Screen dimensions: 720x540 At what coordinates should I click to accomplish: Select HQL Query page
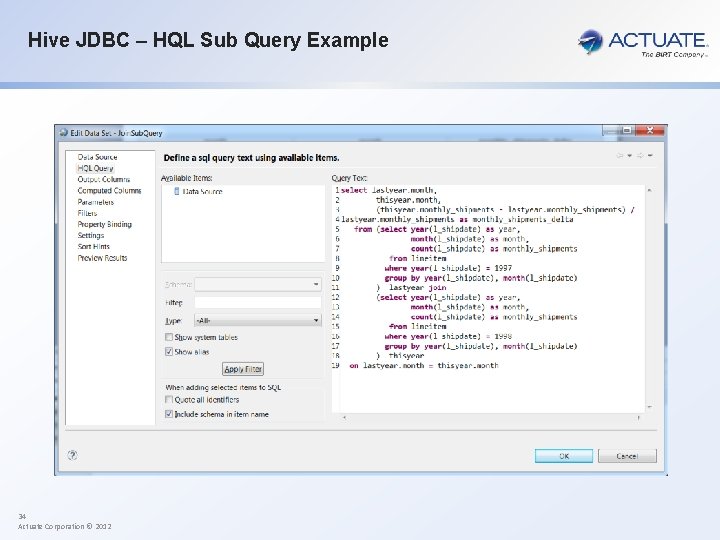tap(96, 168)
